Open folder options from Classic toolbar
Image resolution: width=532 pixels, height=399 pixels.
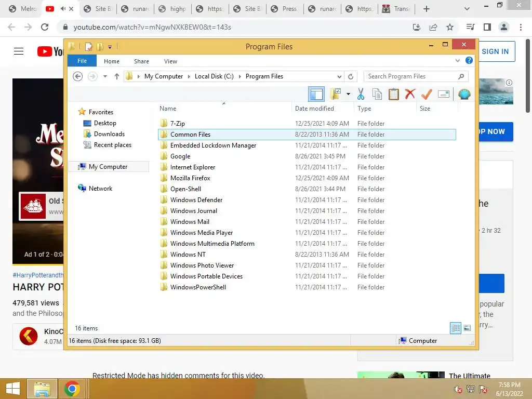[x=336, y=94]
